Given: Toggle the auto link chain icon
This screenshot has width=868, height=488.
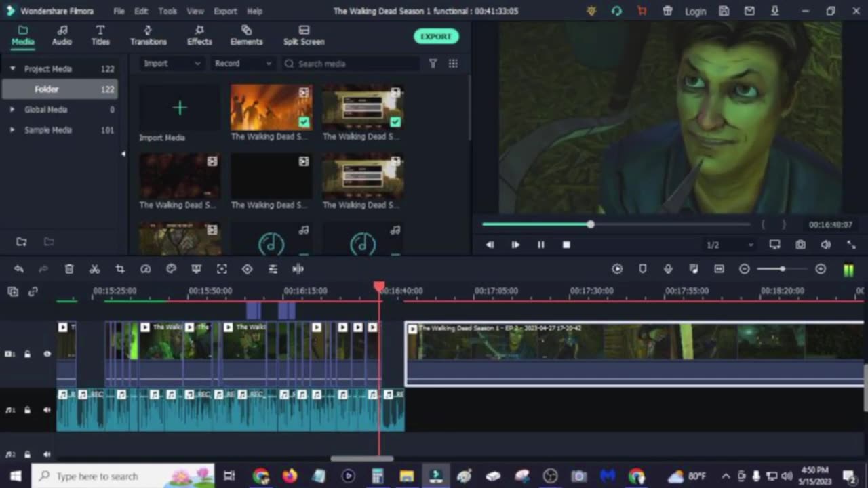Looking at the screenshot, I should click(x=33, y=291).
